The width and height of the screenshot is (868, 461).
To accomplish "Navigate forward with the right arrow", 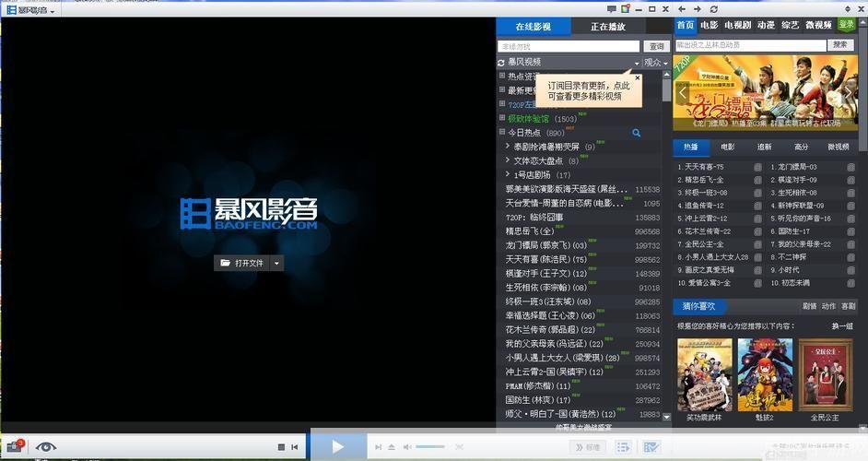I will [x=697, y=9].
